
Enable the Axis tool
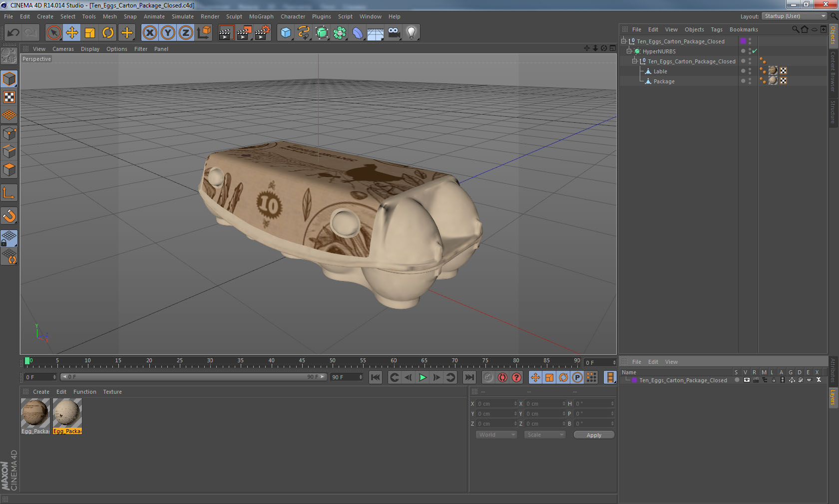(x=9, y=193)
